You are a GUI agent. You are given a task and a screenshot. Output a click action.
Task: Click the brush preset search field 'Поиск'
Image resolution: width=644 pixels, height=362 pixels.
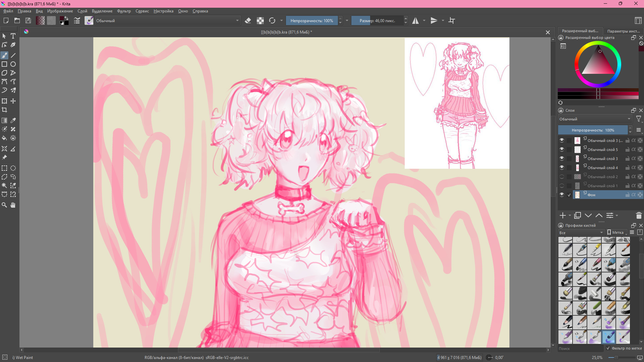tap(581, 349)
